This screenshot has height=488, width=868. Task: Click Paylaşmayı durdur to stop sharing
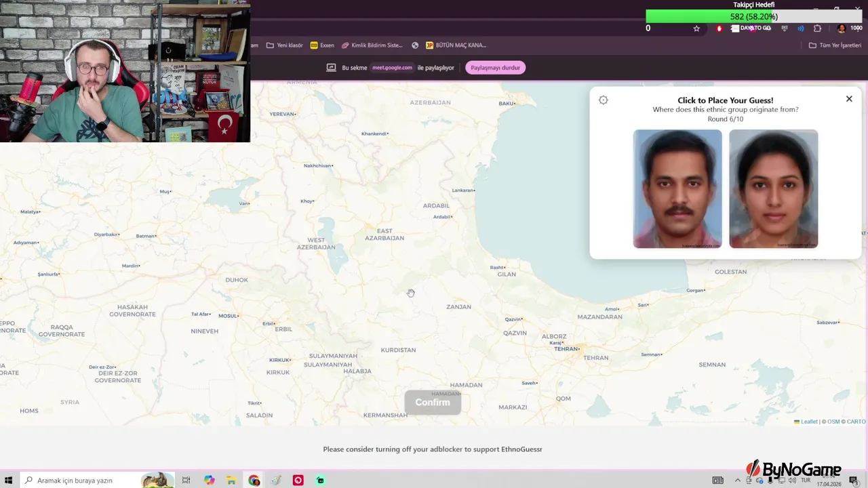click(496, 68)
